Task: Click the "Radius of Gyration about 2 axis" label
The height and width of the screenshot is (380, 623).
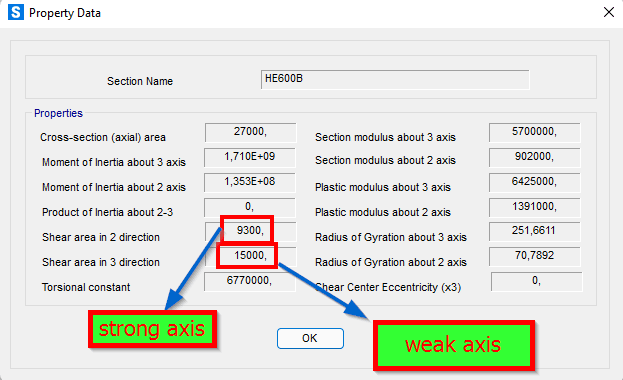Action: click(x=391, y=262)
